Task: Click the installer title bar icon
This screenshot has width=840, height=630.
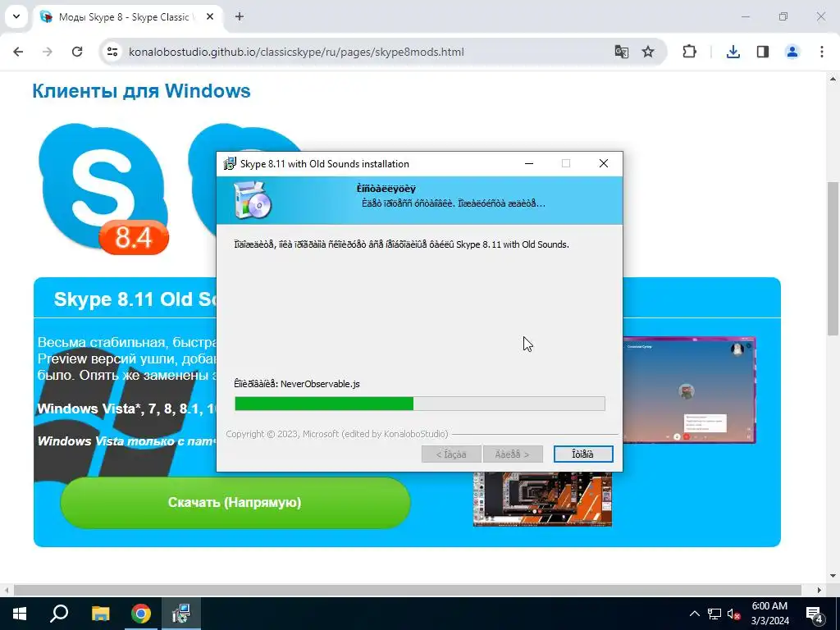Action: click(230, 163)
